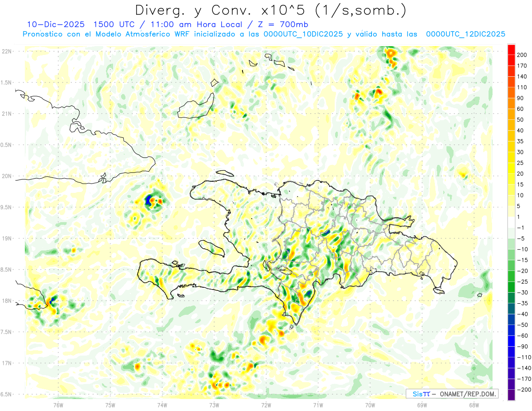The width and height of the screenshot is (532, 411).
Task: Click the white colorbar segment between -1 and 1
Action: click(512, 222)
